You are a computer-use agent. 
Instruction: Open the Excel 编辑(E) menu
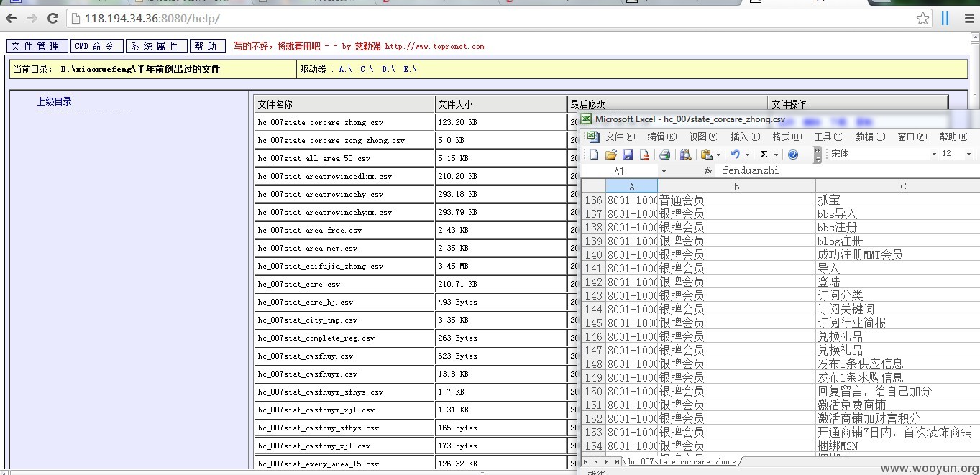pyautogui.click(x=662, y=137)
